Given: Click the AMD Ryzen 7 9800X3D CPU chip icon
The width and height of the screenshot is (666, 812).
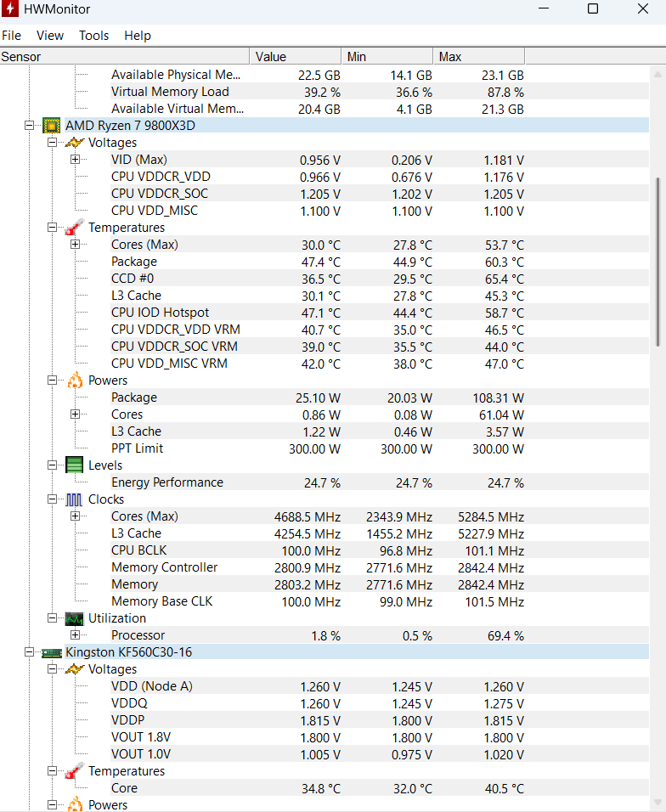Looking at the screenshot, I should (51, 126).
